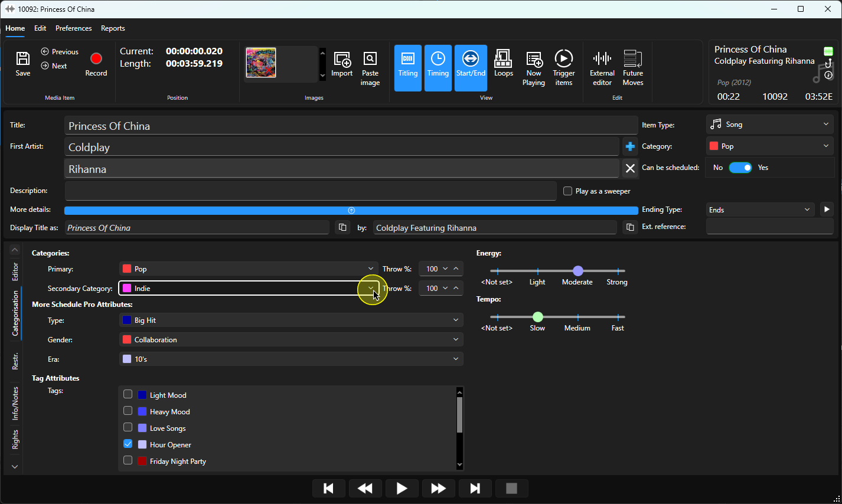Enable Play as a sweeper checkbox
The height and width of the screenshot is (504, 842).
point(567,191)
